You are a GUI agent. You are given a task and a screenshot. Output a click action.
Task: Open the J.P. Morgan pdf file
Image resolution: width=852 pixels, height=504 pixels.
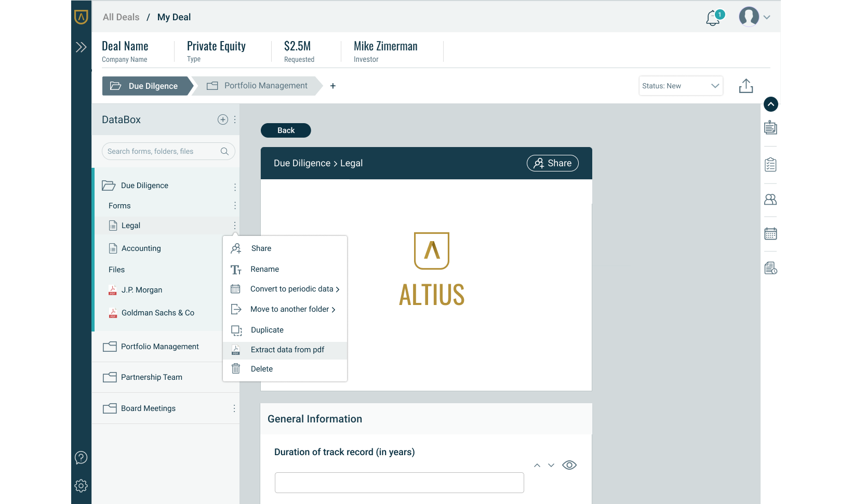142,290
